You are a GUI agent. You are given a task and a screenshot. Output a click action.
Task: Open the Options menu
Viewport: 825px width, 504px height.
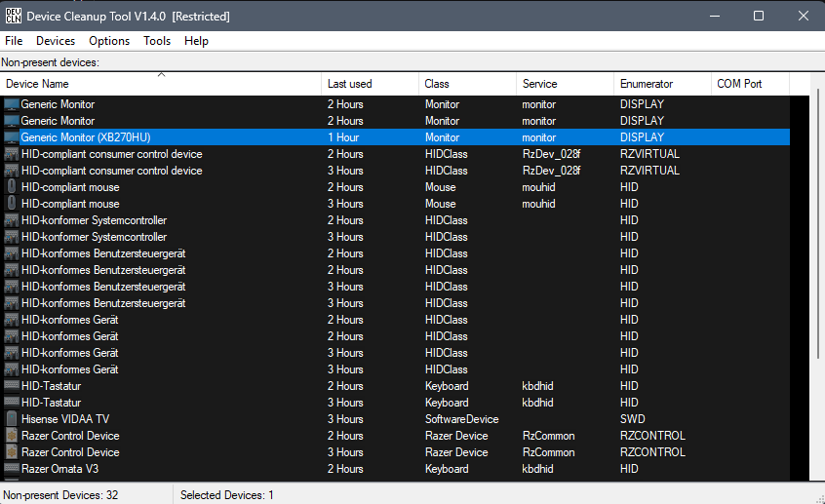click(109, 41)
